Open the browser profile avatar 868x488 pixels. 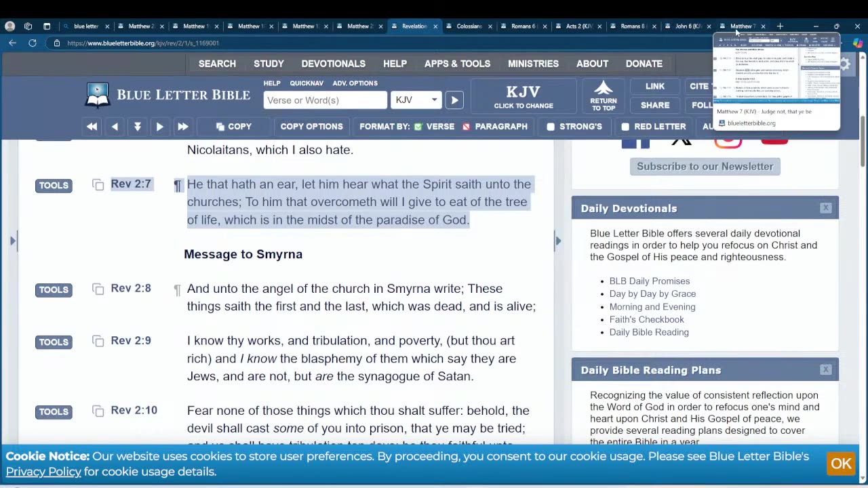(9, 26)
